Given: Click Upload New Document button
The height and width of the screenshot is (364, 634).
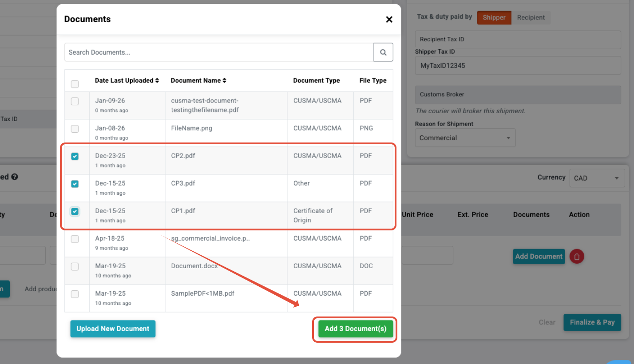Looking at the screenshot, I should coord(113,329).
